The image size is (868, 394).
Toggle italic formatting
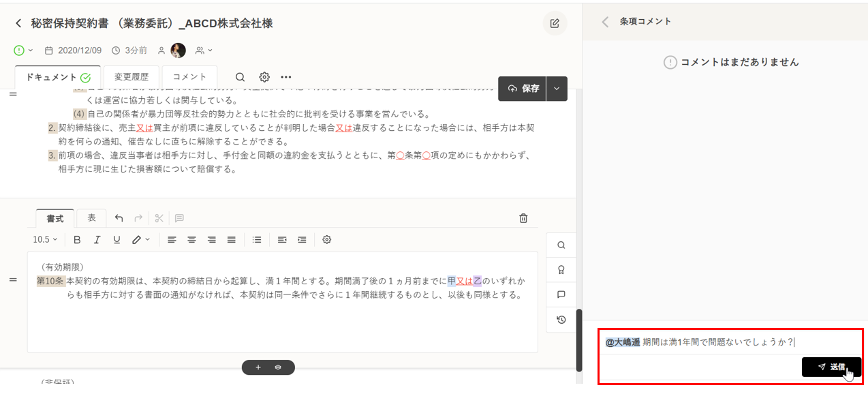point(97,240)
